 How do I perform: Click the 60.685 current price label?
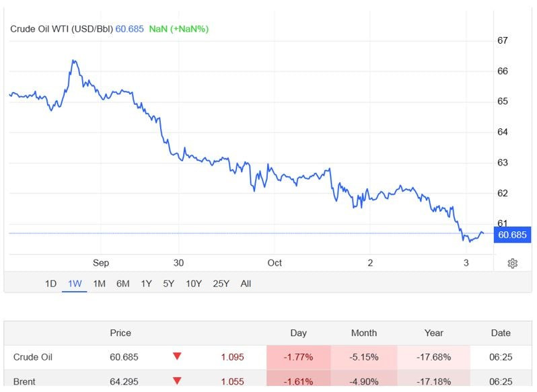coord(512,235)
